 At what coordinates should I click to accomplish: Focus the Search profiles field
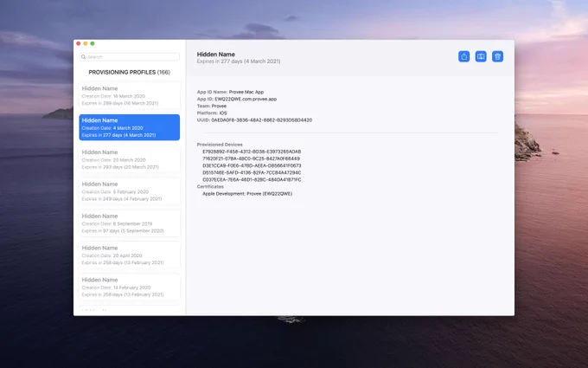coord(130,57)
